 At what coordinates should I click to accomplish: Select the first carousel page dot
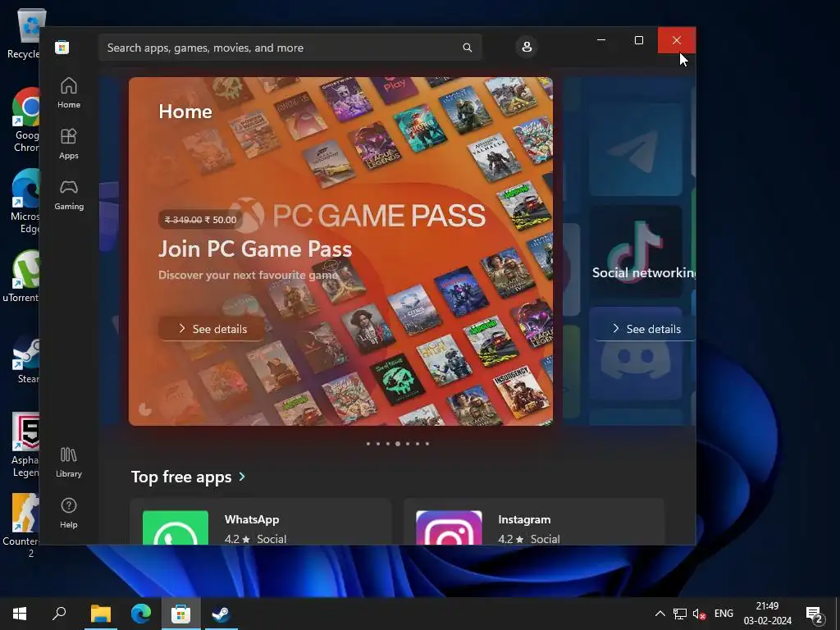coord(368,444)
